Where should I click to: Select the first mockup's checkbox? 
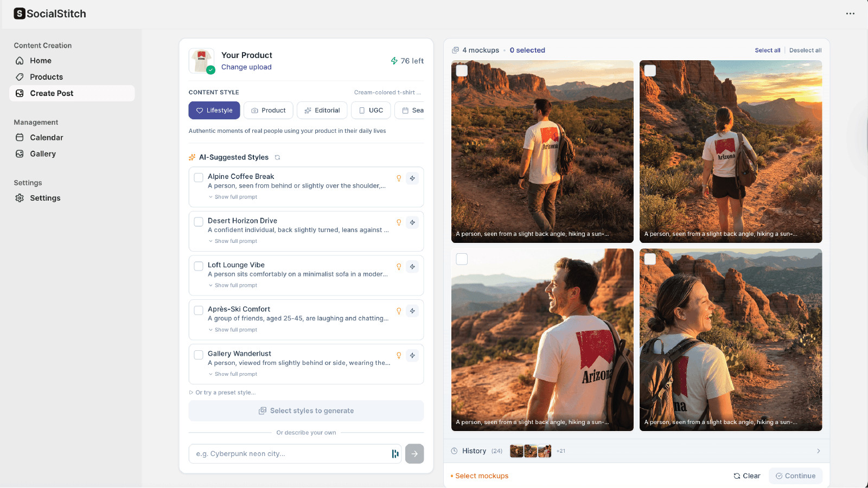(x=462, y=70)
